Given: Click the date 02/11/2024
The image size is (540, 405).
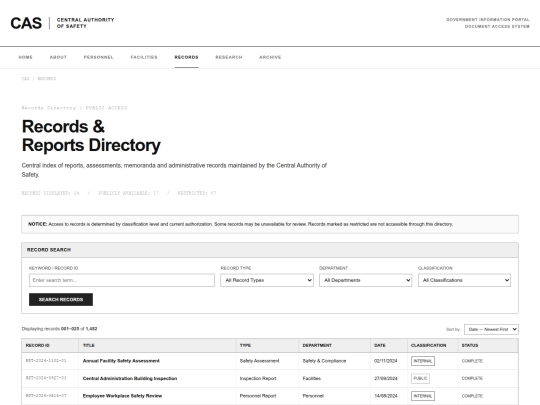Looking at the screenshot, I should (386, 361).
